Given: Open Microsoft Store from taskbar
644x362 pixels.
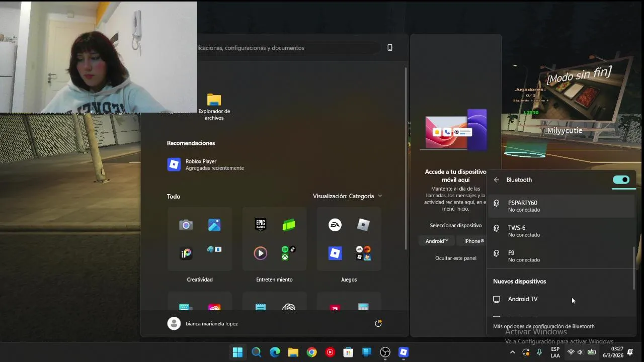Looking at the screenshot, I should pos(348,352).
